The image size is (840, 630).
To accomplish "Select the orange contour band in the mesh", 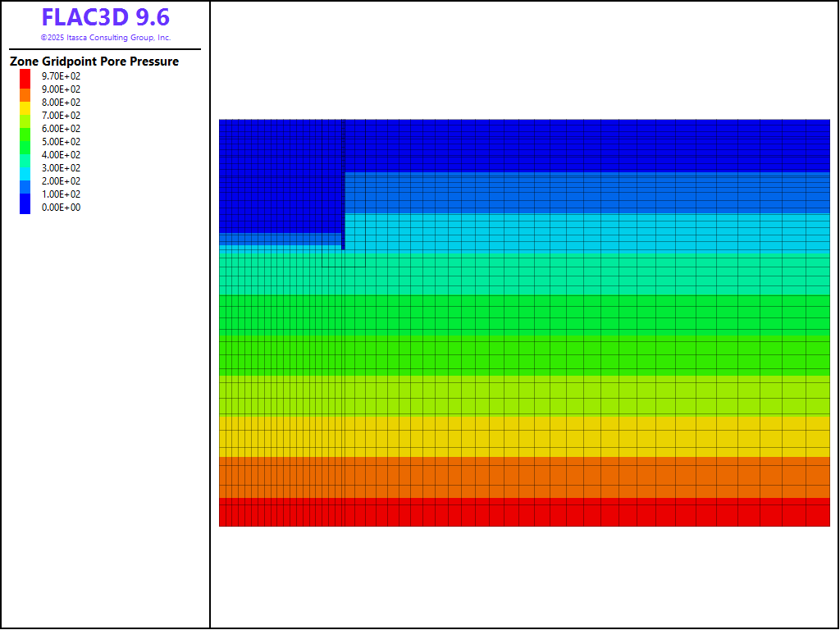I will 525,477.
